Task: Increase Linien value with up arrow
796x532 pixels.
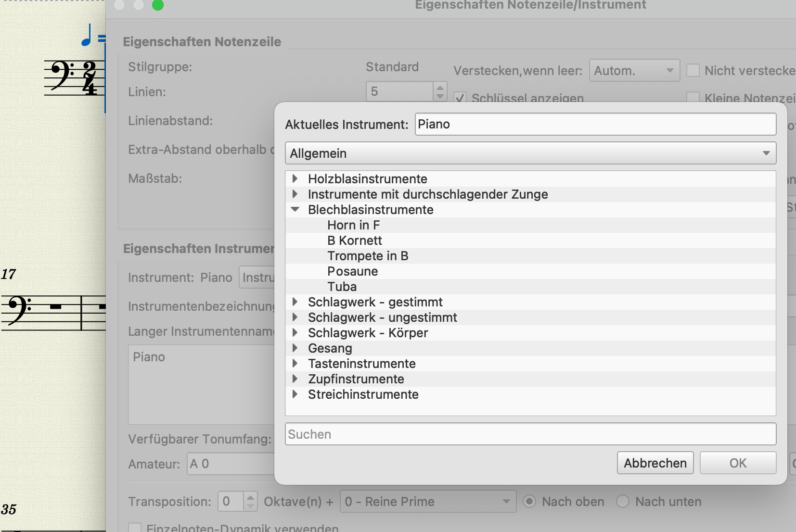Action: (440, 87)
